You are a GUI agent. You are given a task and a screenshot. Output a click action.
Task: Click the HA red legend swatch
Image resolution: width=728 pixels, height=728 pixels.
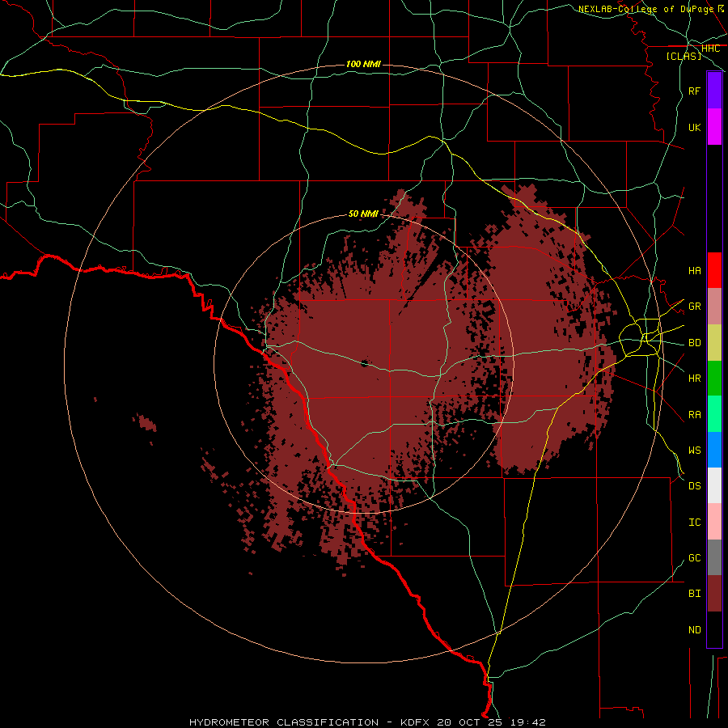tap(714, 270)
